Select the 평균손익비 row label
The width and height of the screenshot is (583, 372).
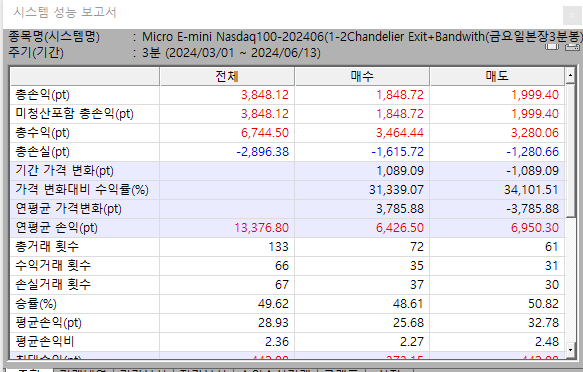(45, 341)
